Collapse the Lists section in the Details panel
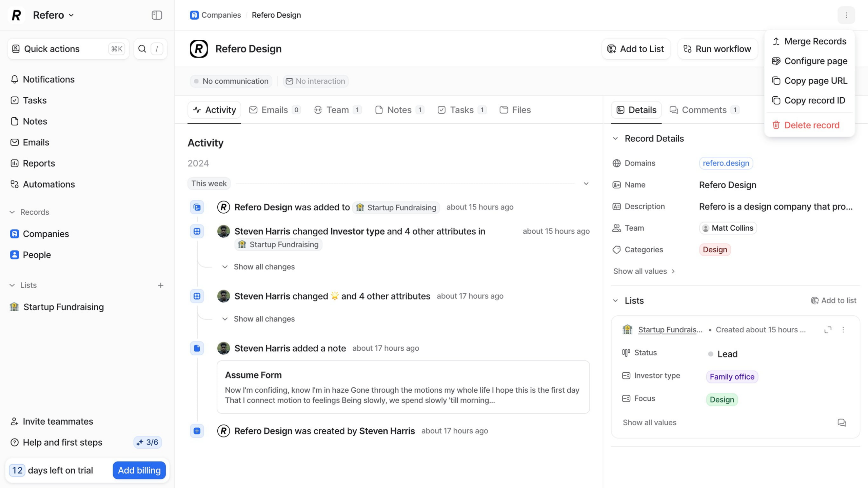The height and width of the screenshot is (488, 868). [615, 300]
